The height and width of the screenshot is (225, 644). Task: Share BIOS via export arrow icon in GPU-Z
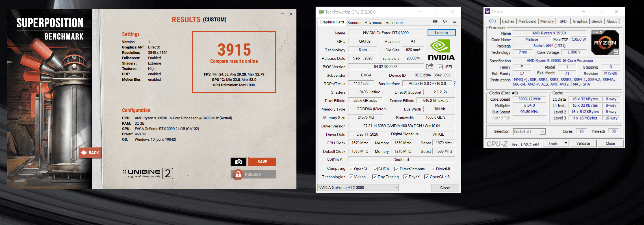click(430, 66)
